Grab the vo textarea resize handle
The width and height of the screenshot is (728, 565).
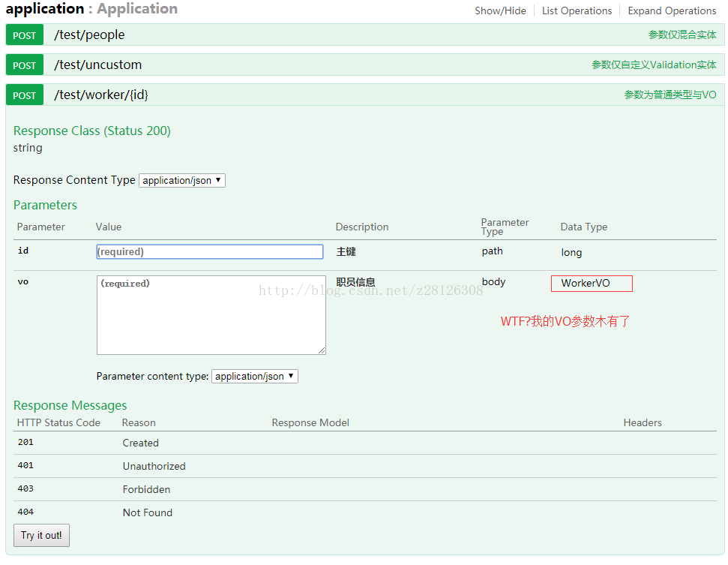[x=322, y=351]
